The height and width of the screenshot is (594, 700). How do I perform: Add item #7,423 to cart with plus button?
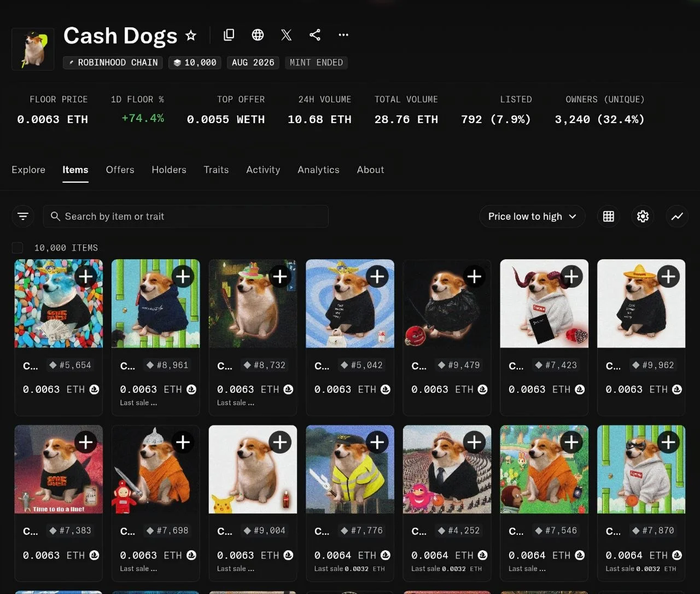pyautogui.click(x=571, y=276)
